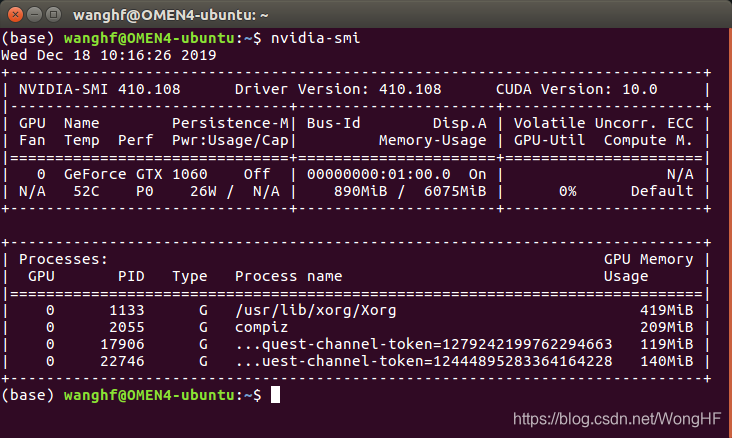Viewport: 732px width, 438px height.
Task: Click the date line 'Wed Dec 18 10:16:26 2019'
Action: (x=109, y=55)
